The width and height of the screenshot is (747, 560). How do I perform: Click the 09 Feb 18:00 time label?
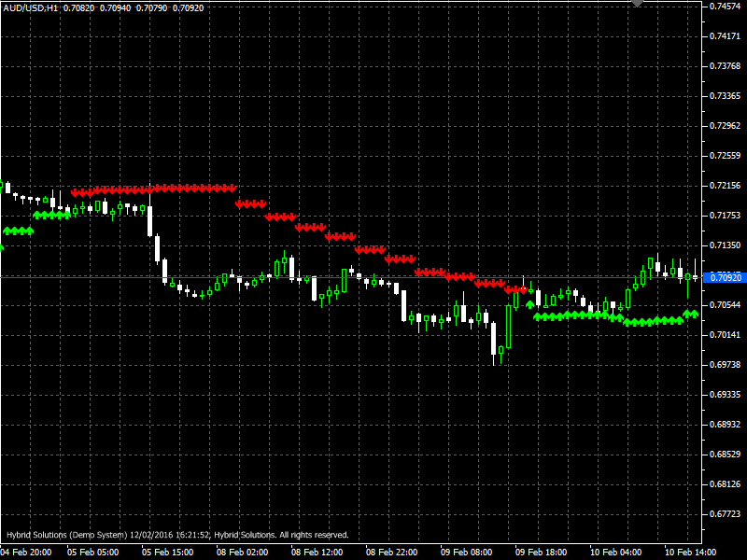542,551
